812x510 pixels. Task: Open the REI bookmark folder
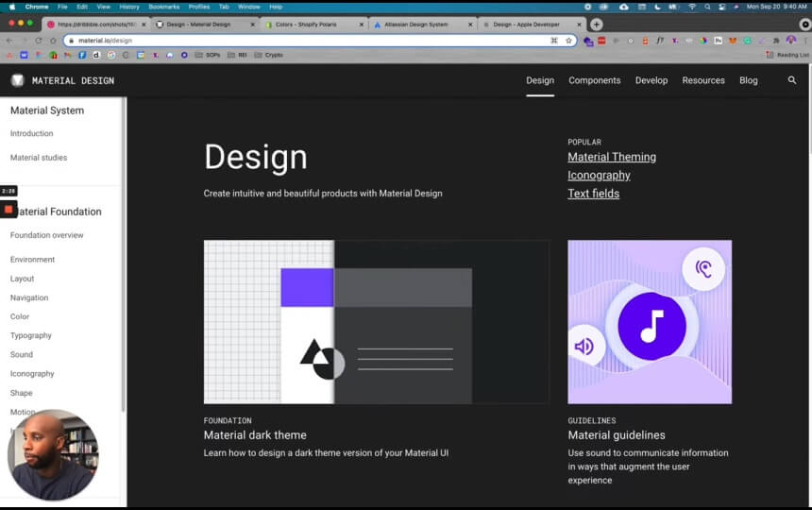click(x=237, y=55)
